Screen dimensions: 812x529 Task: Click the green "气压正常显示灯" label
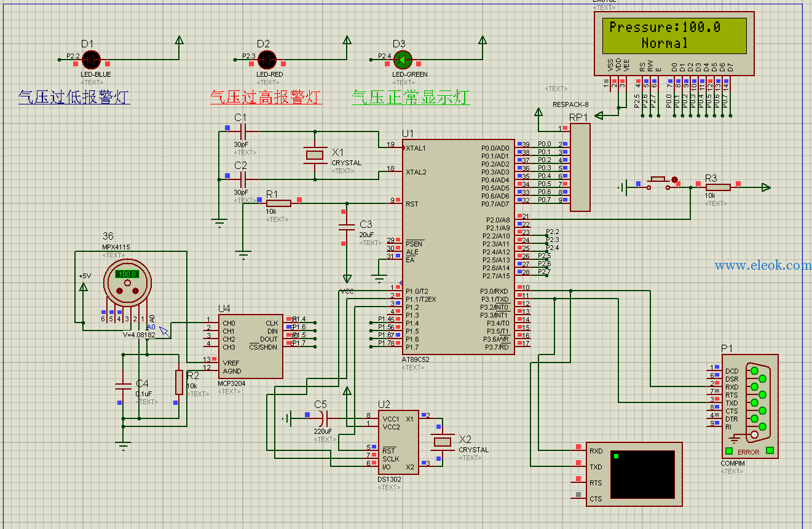pyautogui.click(x=411, y=96)
